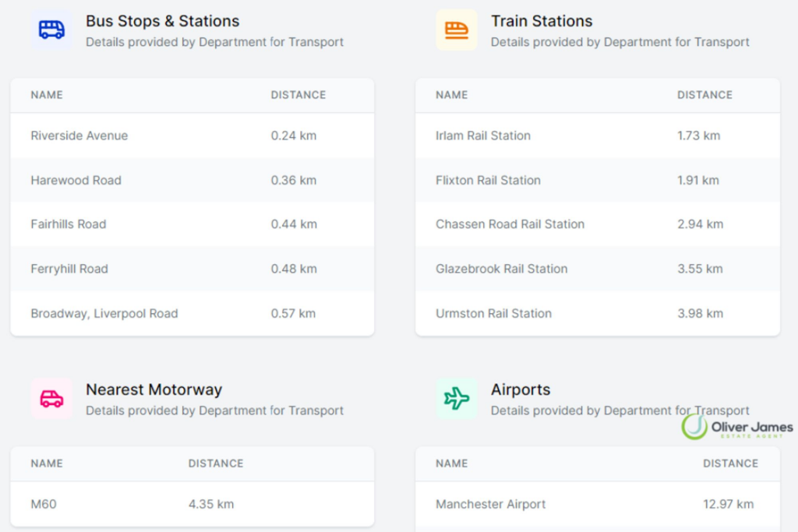798x532 pixels.
Task: Click the green airplane icon
Action: click(x=457, y=399)
